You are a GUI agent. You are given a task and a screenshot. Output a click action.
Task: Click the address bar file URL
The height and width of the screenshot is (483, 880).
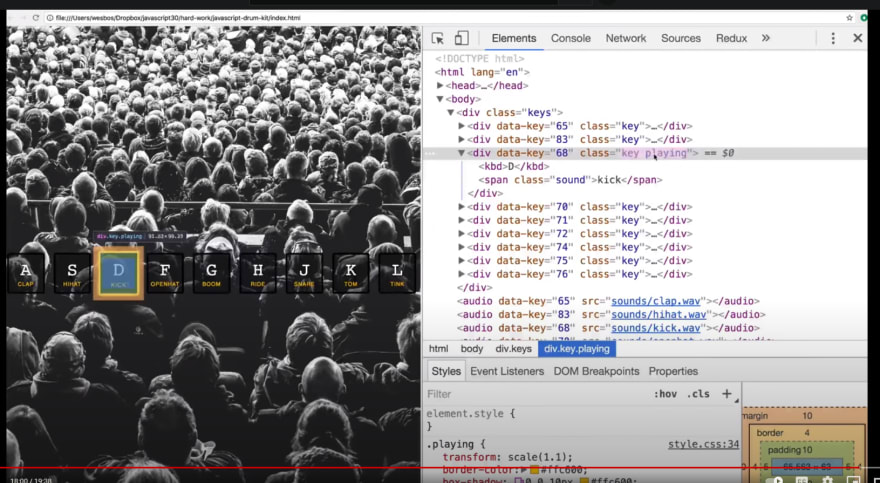tap(178, 18)
